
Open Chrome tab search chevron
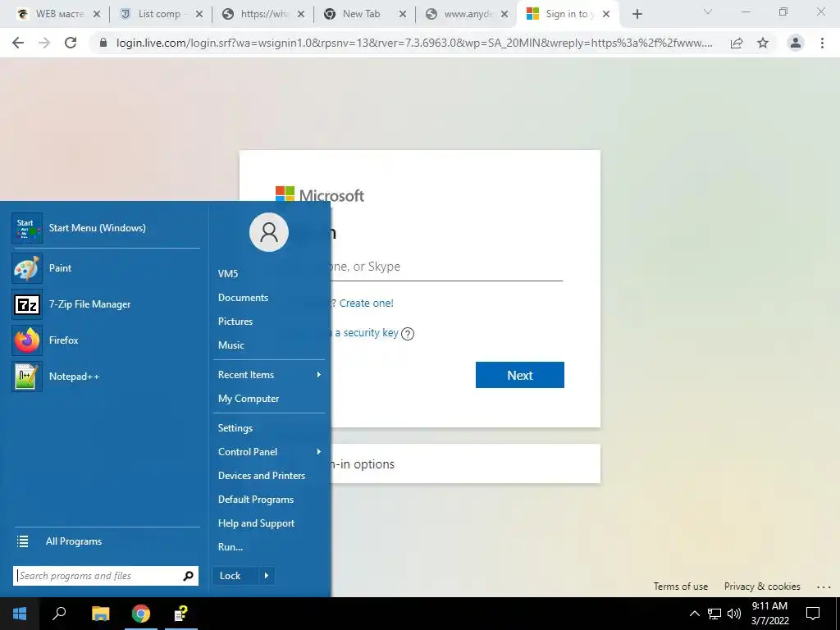pos(708,11)
